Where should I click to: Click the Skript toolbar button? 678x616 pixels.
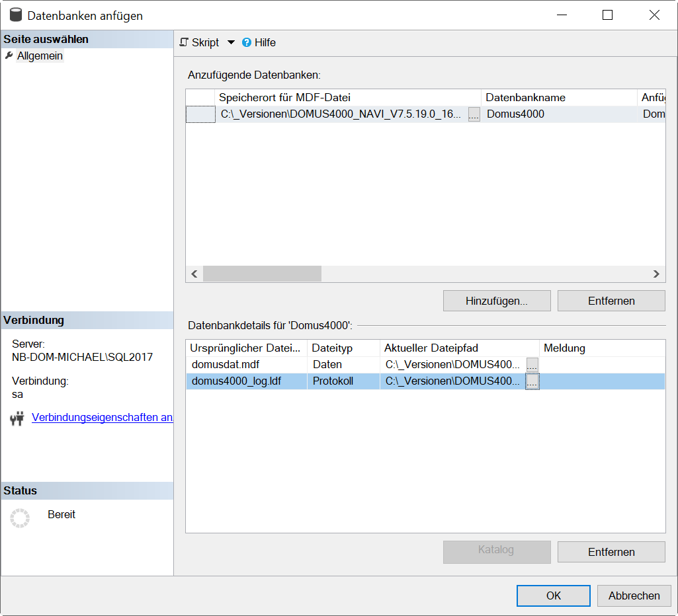click(x=199, y=42)
